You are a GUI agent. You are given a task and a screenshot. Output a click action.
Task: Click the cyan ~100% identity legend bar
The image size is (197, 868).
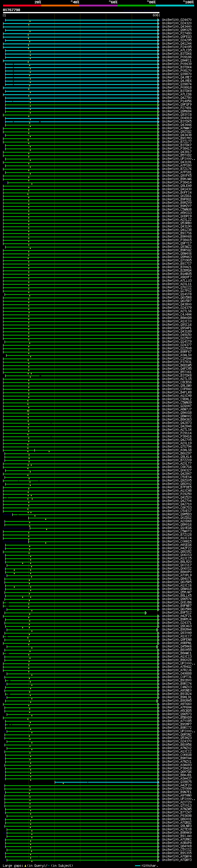click(175, 6)
